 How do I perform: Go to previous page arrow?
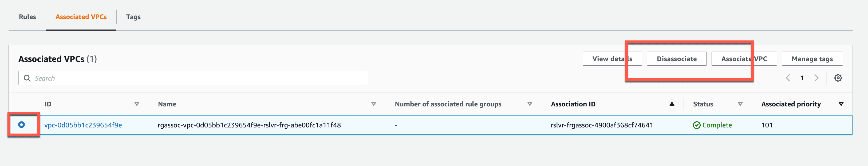click(x=788, y=78)
